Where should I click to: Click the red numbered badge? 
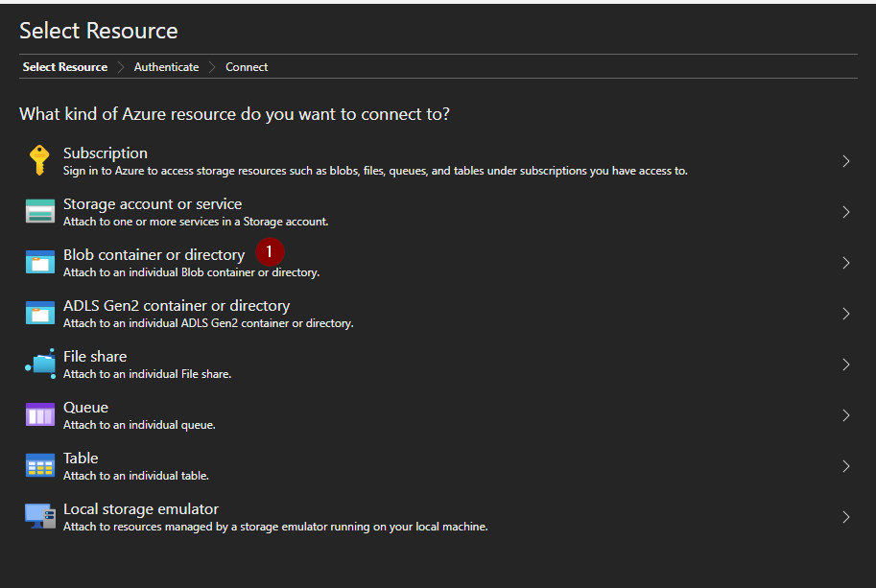click(x=270, y=252)
